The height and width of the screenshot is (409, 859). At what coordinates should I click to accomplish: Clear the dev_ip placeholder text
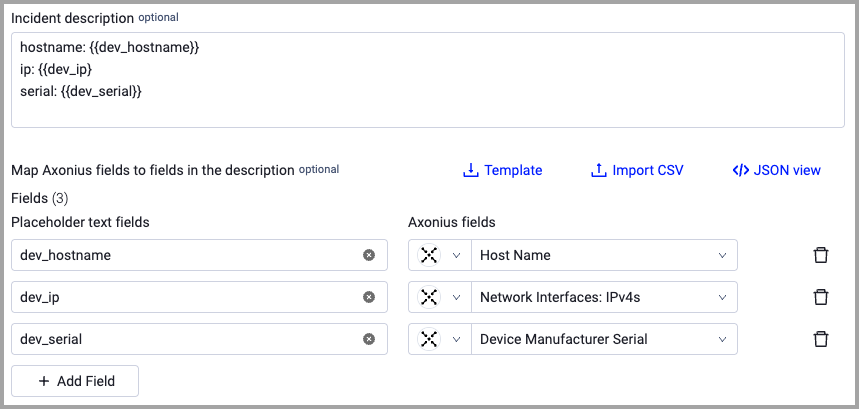(369, 297)
